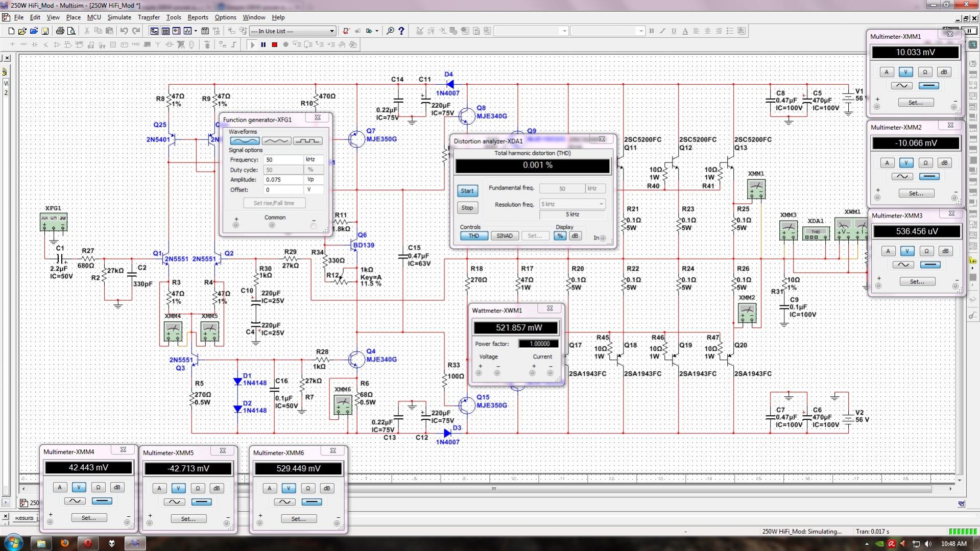Click the Print Preview icon

(x=71, y=31)
